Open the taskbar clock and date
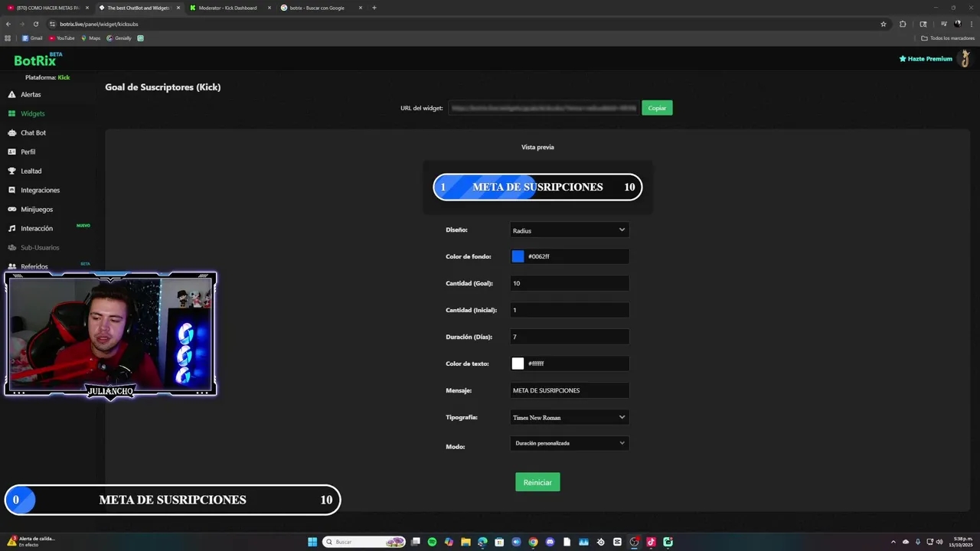Viewport: 980px width, 551px height. click(962, 542)
